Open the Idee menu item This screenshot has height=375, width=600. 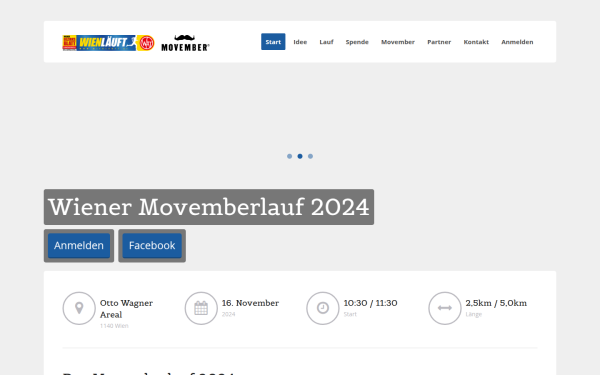pos(300,42)
